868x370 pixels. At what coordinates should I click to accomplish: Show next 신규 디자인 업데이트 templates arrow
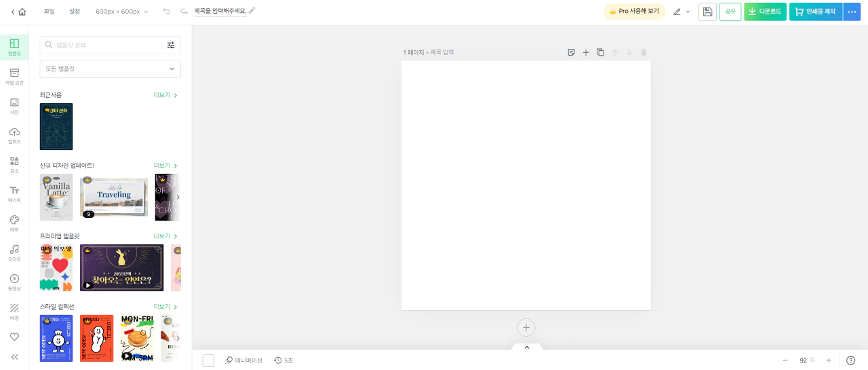click(178, 197)
